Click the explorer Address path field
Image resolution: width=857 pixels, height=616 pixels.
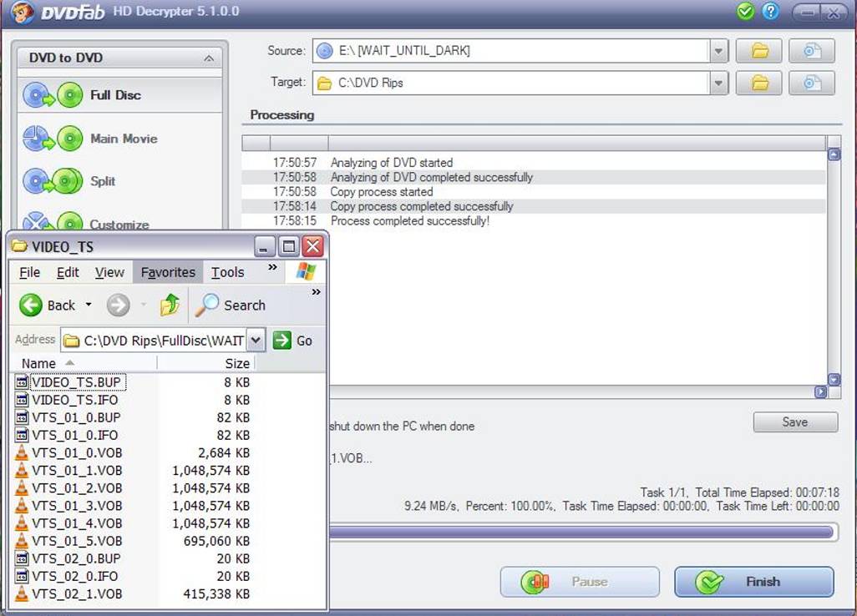click(x=154, y=341)
